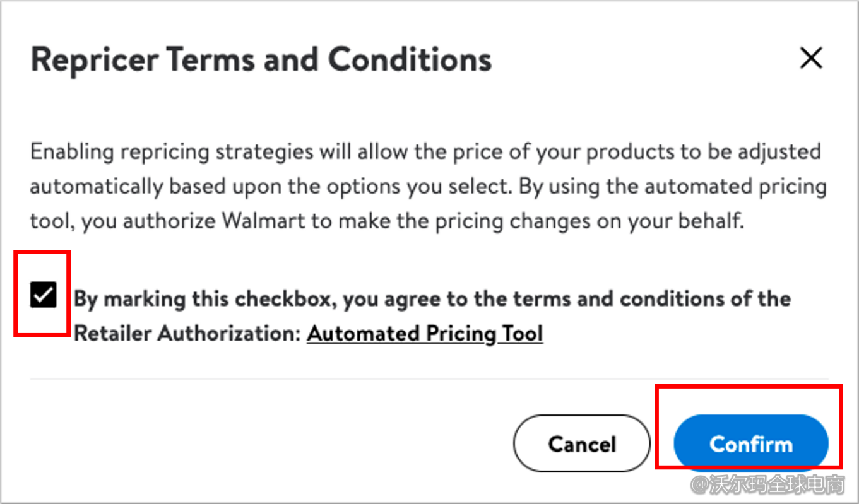Accept the automated pricing authorization via Confirm

click(750, 443)
